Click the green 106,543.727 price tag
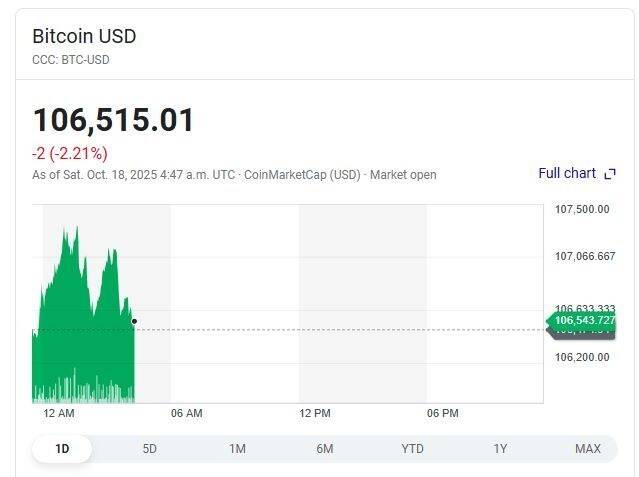Viewport: 639px width, 477px height. coord(583,320)
